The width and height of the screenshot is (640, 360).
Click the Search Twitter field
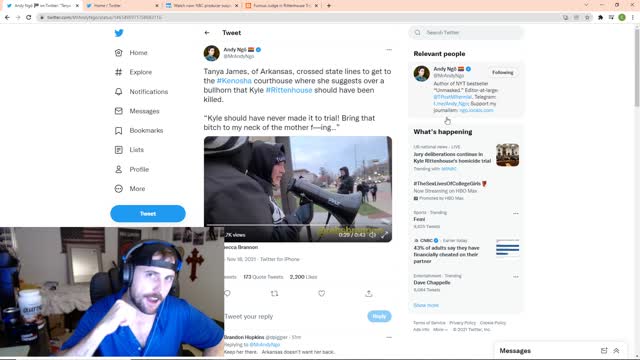466,32
